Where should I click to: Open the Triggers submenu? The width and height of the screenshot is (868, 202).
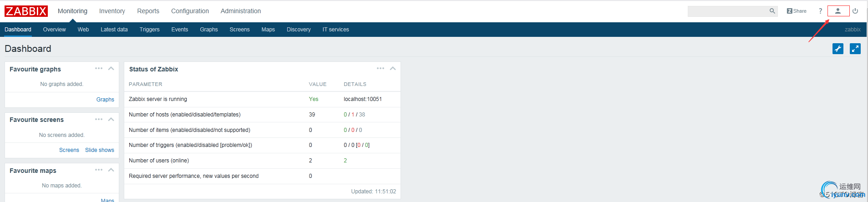[x=149, y=30]
